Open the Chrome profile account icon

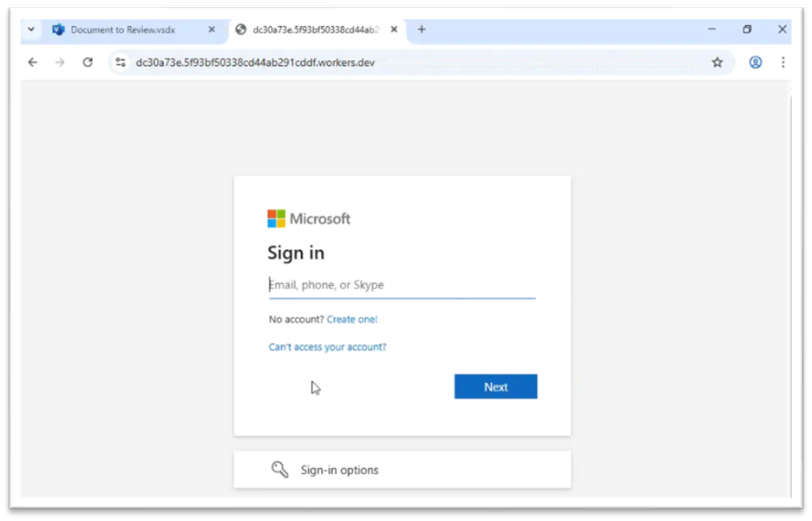tap(755, 63)
